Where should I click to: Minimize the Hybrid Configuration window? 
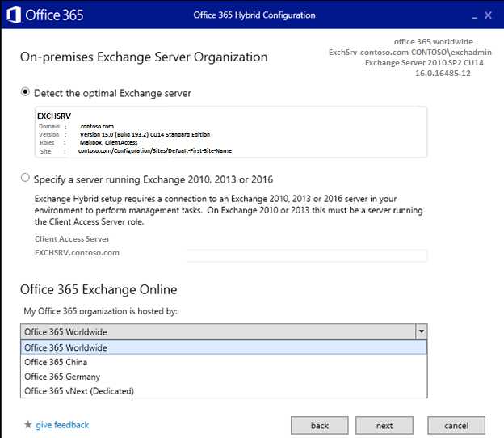click(x=474, y=16)
